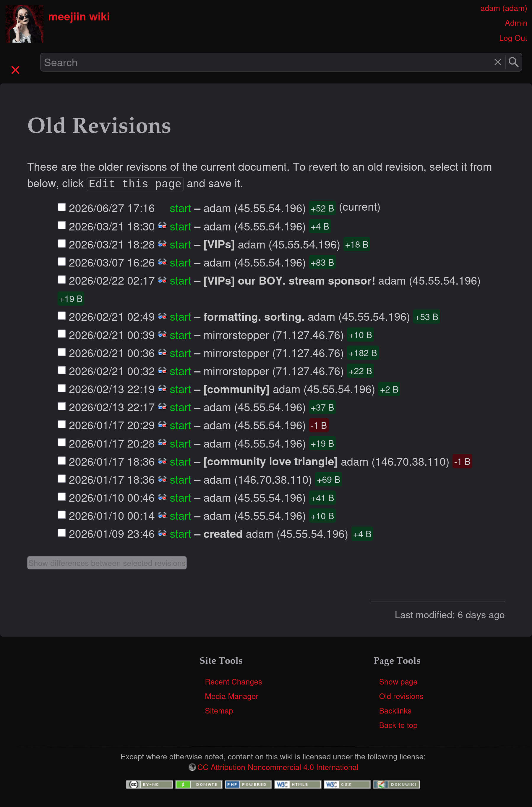The height and width of the screenshot is (807, 532).
Task: Click the PHP Powered footer badge
Action: [x=248, y=784]
